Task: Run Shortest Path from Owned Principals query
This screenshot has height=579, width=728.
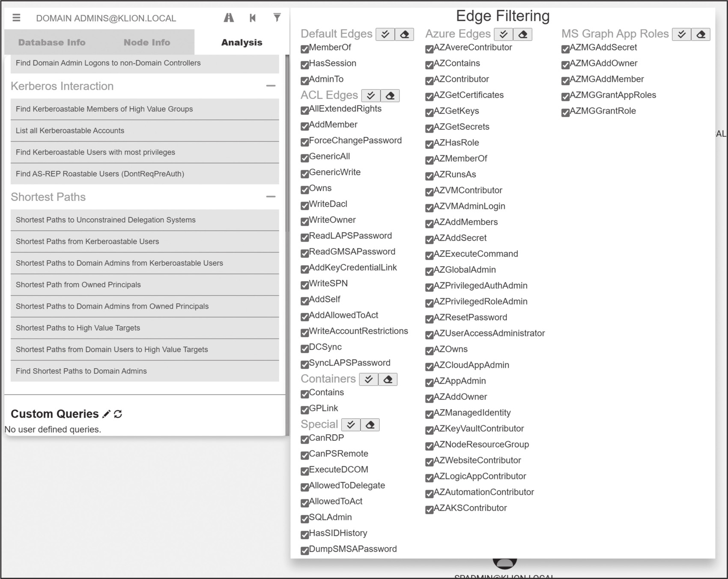Action: [x=145, y=285]
